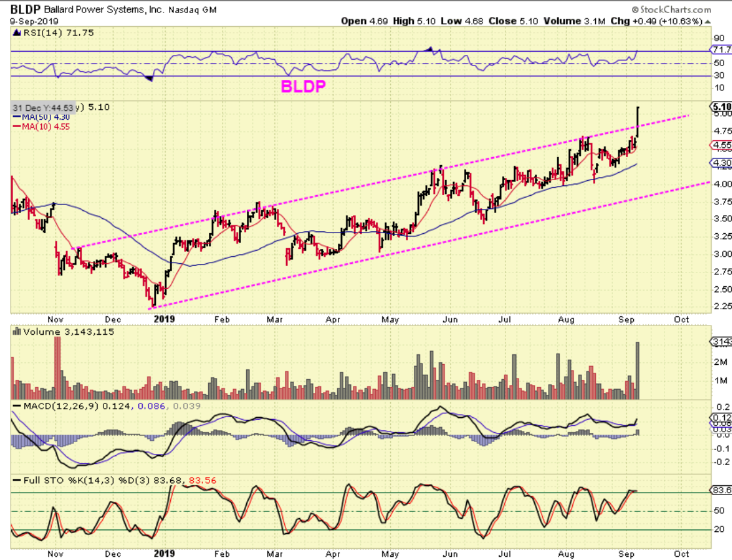Click the red 83.56 stochastic %D value
Image resolution: width=732 pixels, height=560 pixels.
202,480
